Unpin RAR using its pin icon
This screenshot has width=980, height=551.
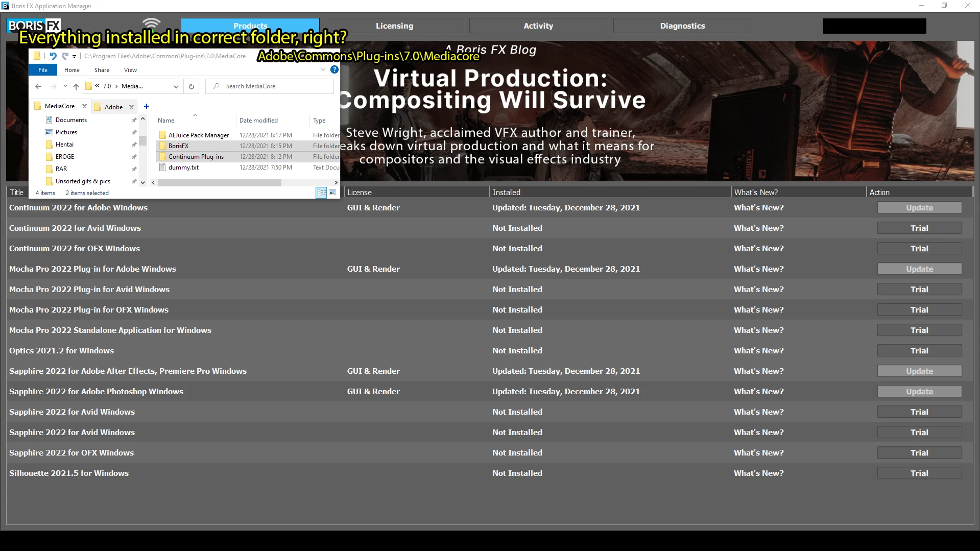[x=134, y=169]
